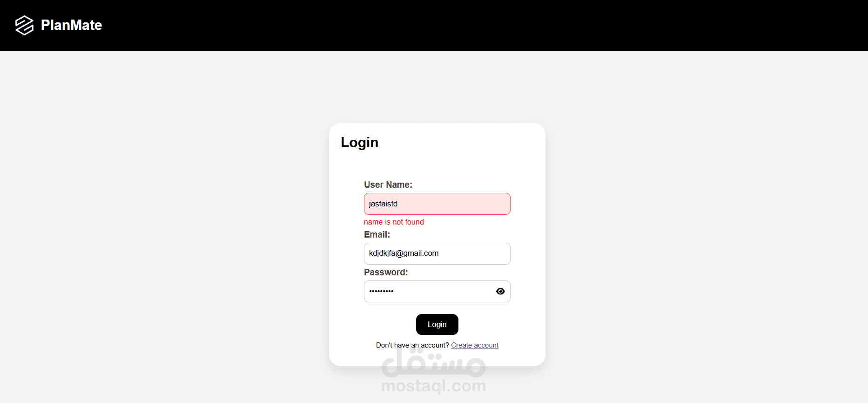Viewport: 868px width, 403px height.
Task: Click the Login heading of the card
Action: 359,143
